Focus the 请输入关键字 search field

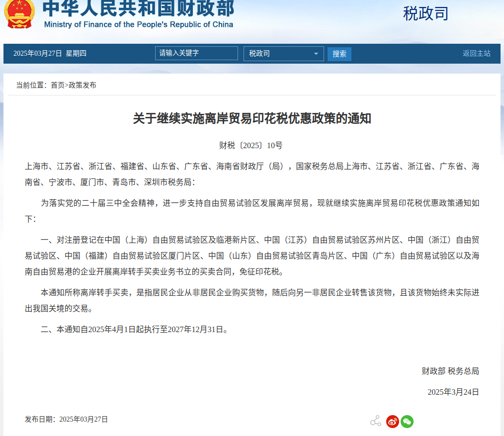[196, 53]
